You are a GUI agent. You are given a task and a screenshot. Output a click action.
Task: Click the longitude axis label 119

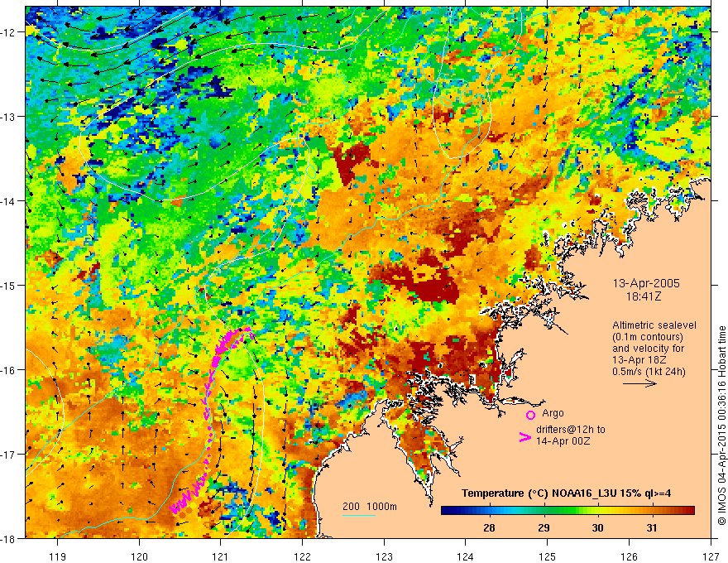click(57, 556)
